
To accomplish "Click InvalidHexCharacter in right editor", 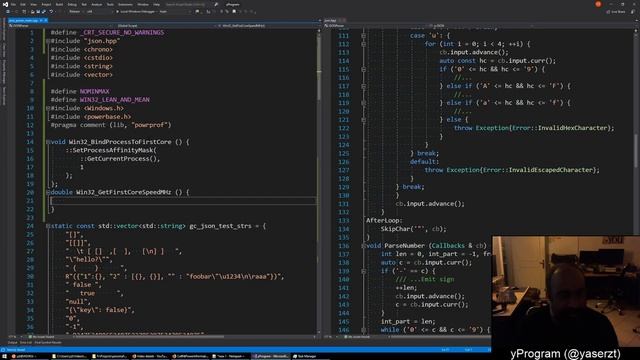I will coord(573,128).
